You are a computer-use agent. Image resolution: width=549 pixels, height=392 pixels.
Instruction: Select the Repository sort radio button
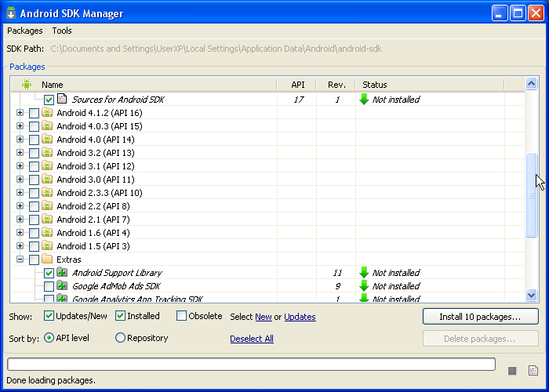point(120,338)
